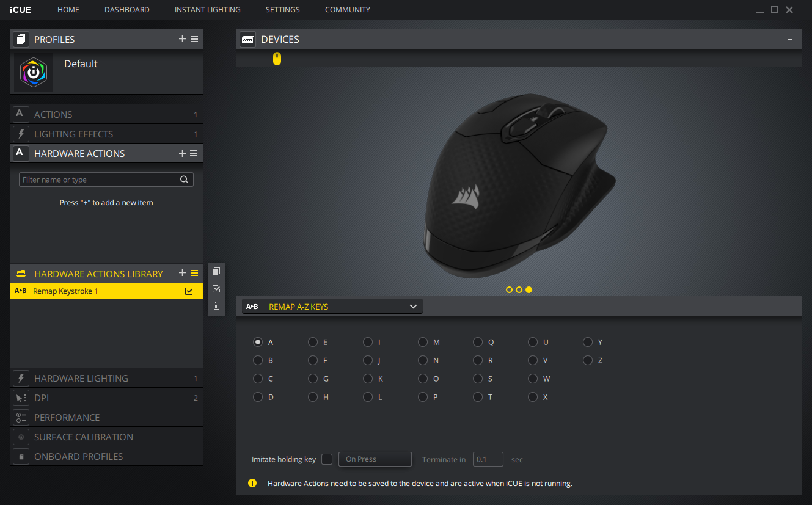Open the Remap A-Z Keys dropdown

click(x=332, y=307)
